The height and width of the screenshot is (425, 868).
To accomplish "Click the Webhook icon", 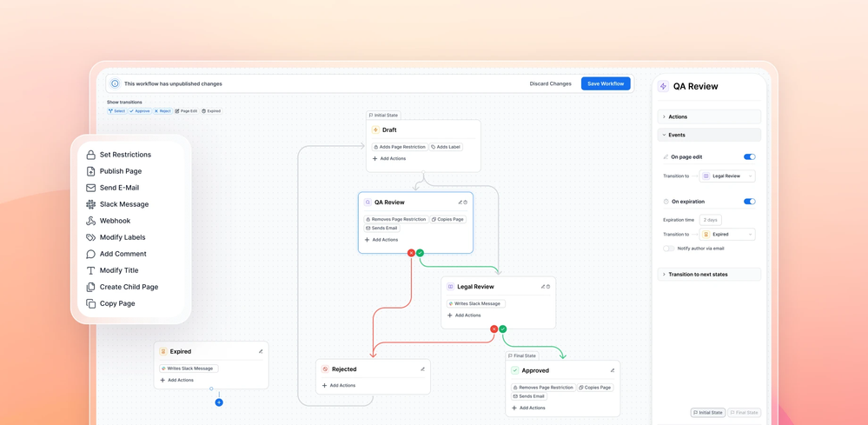I will point(90,221).
